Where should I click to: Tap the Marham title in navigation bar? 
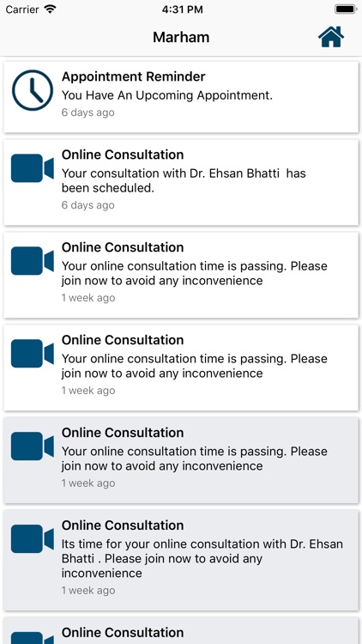pos(181,37)
